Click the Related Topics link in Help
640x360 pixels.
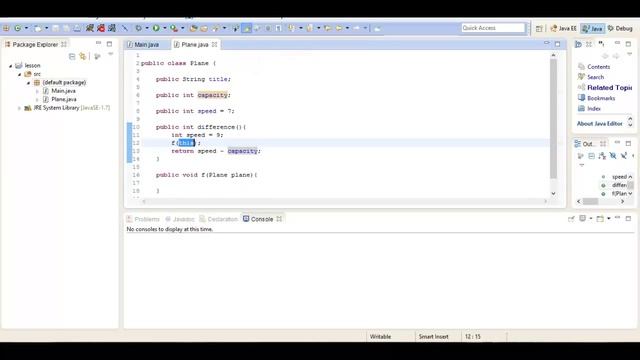pyautogui.click(x=609, y=88)
